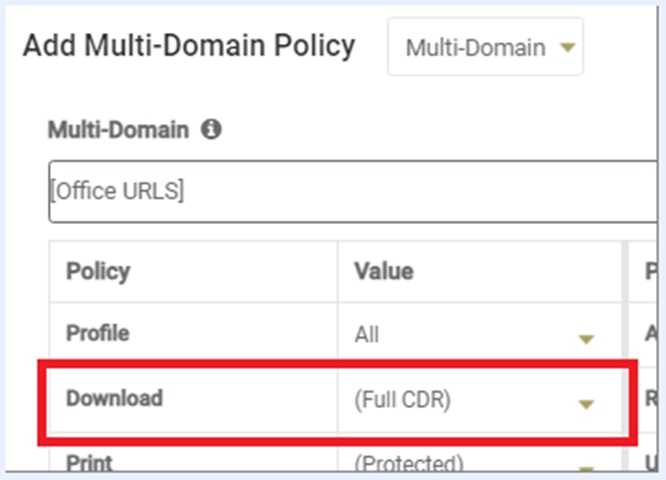Click the Value column header
Viewport: 666px width, 480px height.
tap(384, 271)
